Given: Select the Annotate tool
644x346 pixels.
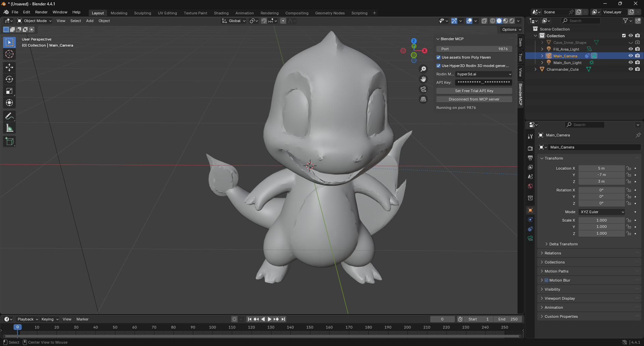Looking at the screenshot, I should (x=9, y=116).
